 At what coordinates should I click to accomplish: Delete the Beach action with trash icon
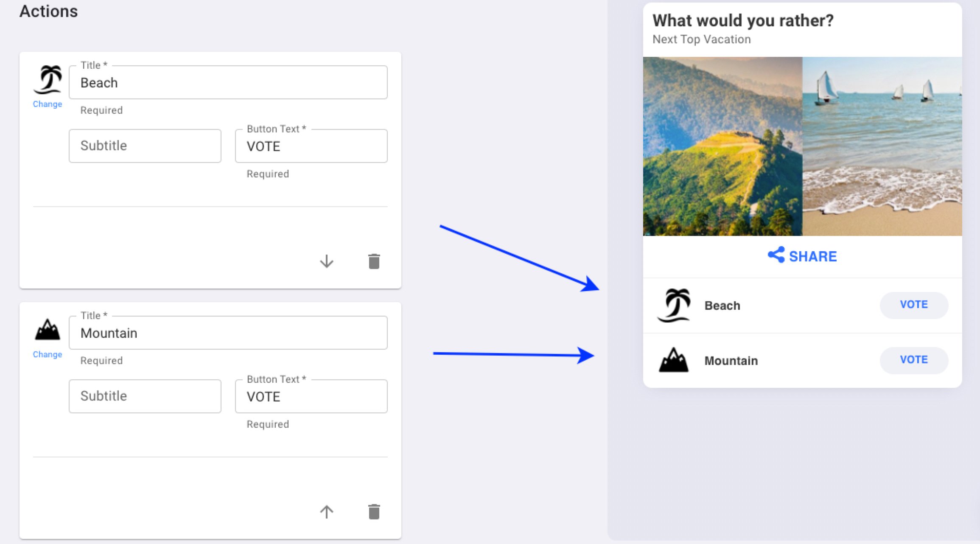(374, 261)
